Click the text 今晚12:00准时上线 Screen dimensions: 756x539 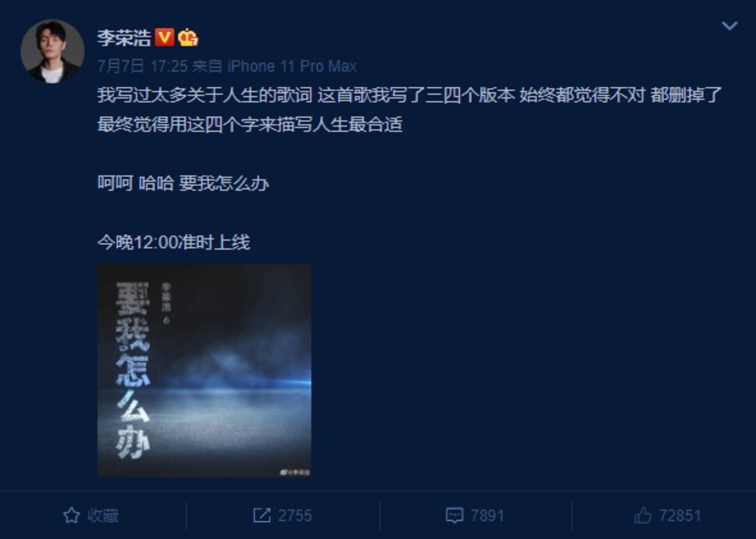pyautogui.click(x=174, y=242)
